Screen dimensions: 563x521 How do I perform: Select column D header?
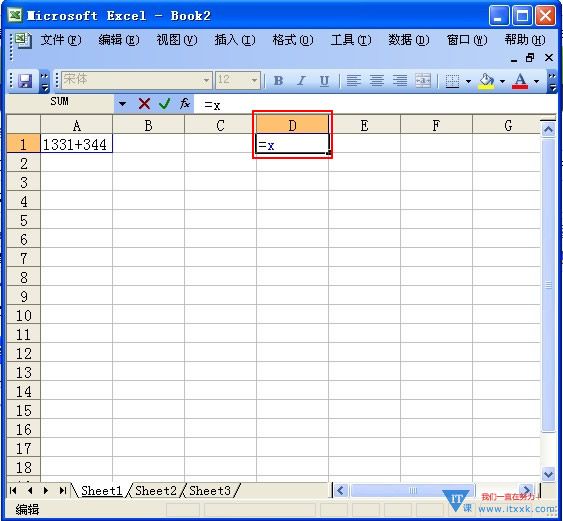292,125
